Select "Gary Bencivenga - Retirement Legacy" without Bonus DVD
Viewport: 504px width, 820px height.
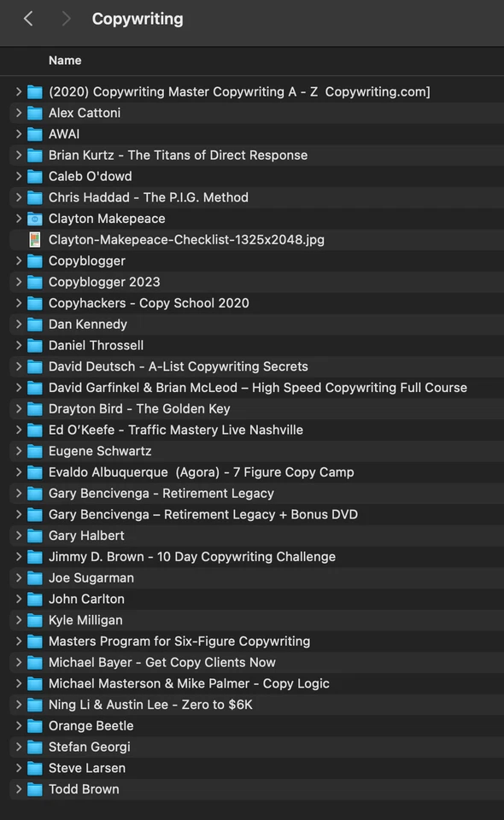(x=161, y=493)
